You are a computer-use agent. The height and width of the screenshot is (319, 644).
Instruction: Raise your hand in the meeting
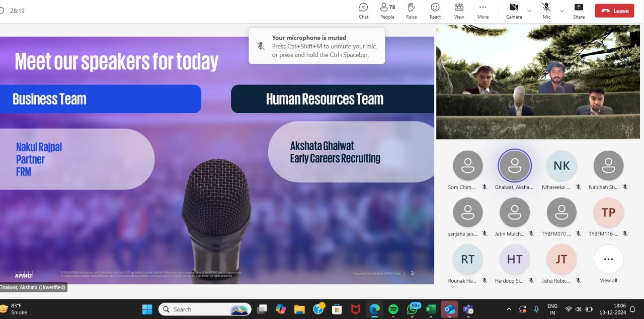click(x=411, y=10)
